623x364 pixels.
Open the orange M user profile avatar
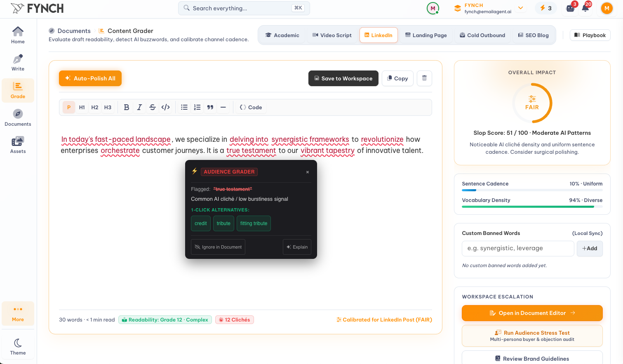607,8
